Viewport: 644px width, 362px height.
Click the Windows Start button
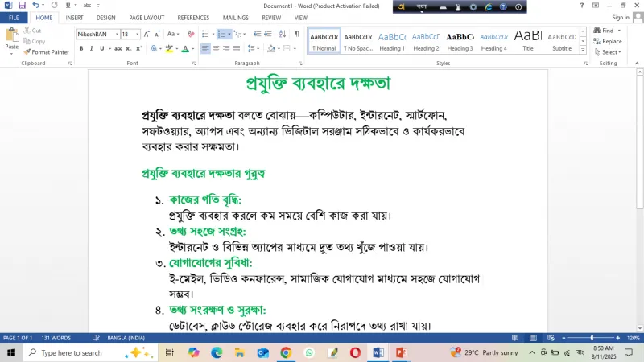[x=11, y=352]
